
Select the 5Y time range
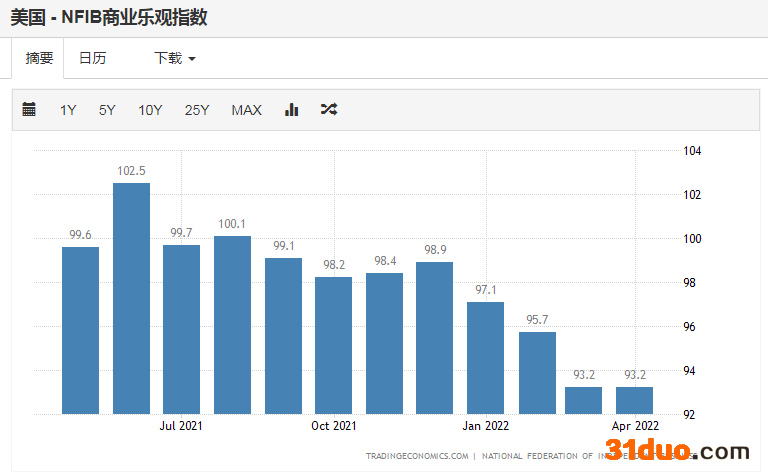(x=107, y=110)
